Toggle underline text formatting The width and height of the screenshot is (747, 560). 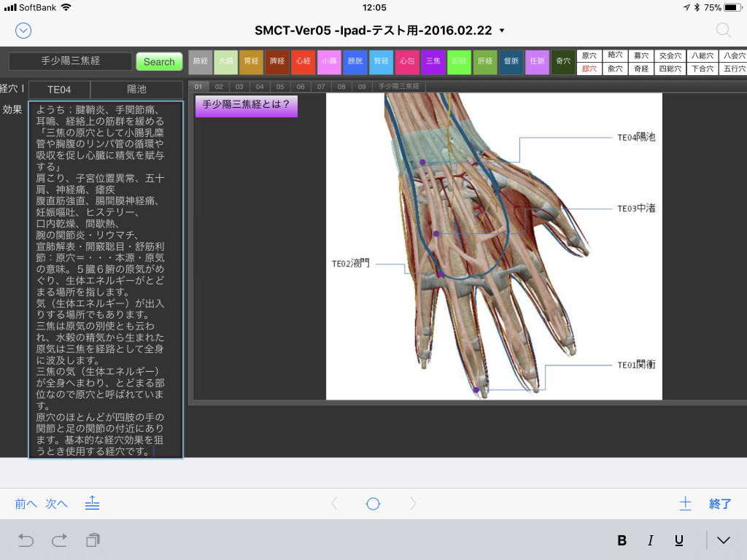pyautogui.click(x=678, y=540)
